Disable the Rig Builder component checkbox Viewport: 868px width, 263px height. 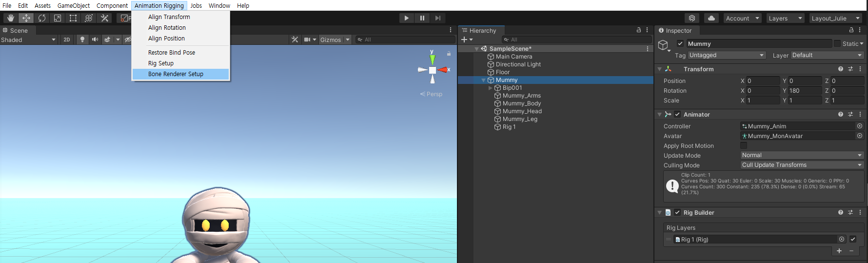click(677, 212)
